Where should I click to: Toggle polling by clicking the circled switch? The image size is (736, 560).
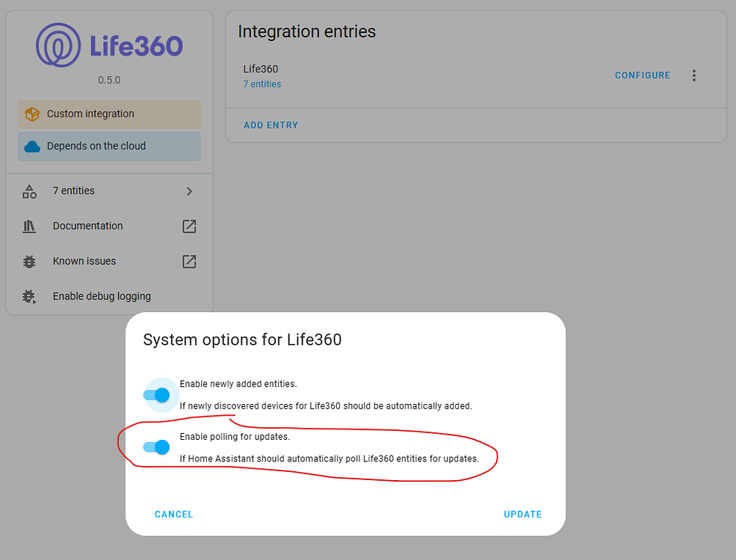point(155,447)
